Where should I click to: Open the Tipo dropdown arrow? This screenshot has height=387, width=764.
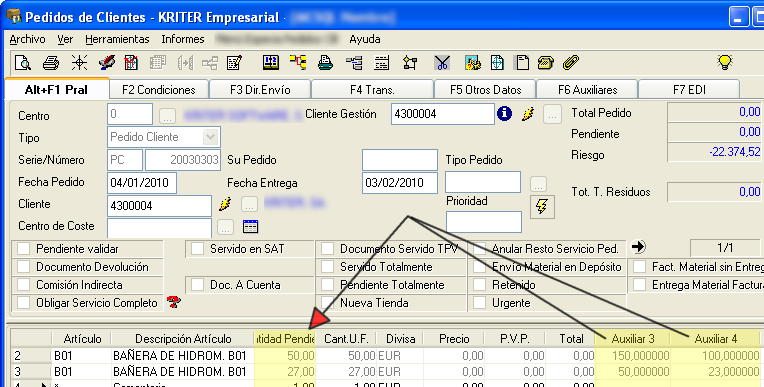click(211, 137)
